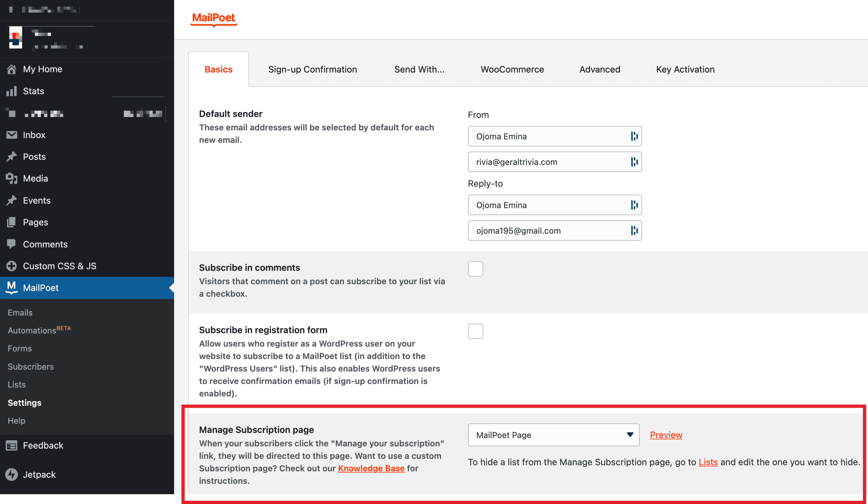Open the Knowledge Base link

[371, 468]
